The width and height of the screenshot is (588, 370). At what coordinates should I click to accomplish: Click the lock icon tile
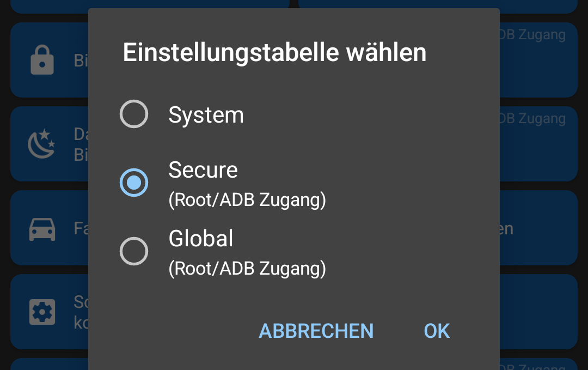coord(42,60)
